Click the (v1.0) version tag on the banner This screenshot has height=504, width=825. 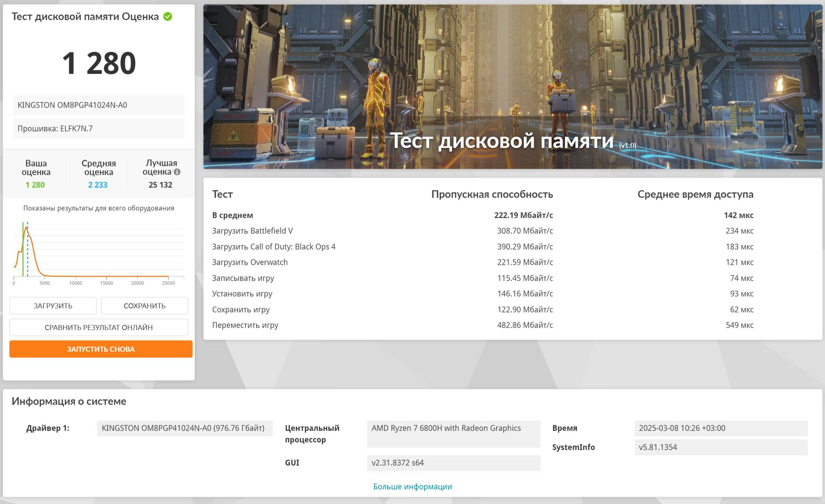pyautogui.click(x=628, y=145)
